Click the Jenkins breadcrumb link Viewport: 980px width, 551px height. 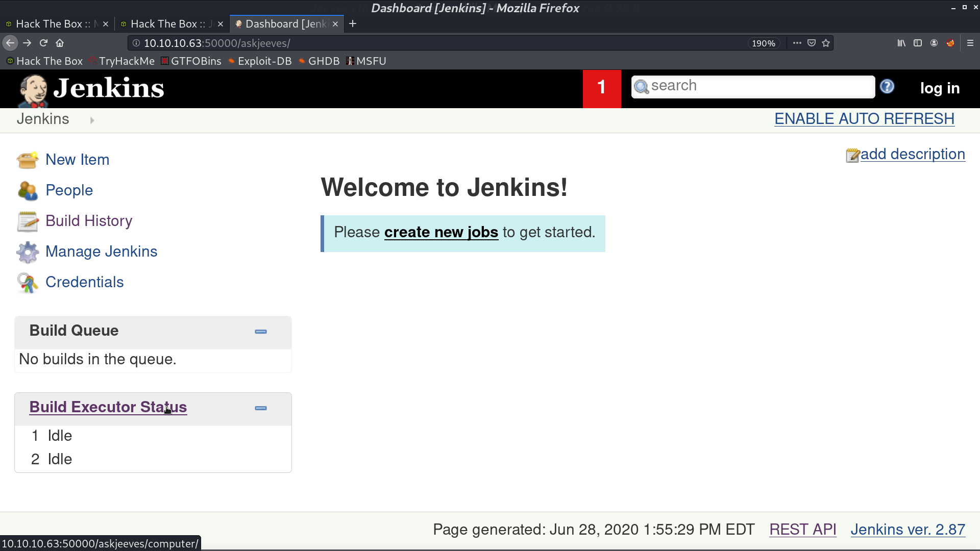click(43, 119)
